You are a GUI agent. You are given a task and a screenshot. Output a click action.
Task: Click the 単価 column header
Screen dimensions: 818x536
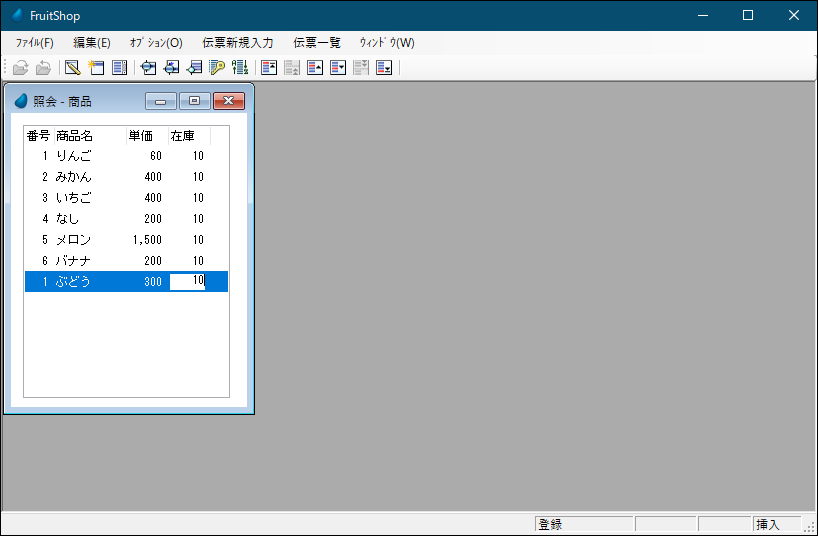(141, 136)
